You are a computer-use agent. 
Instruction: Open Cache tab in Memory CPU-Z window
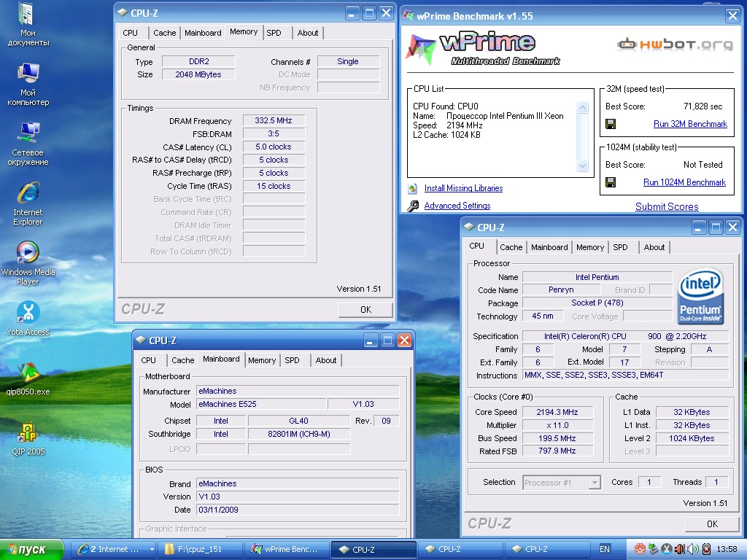[x=164, y=33]
